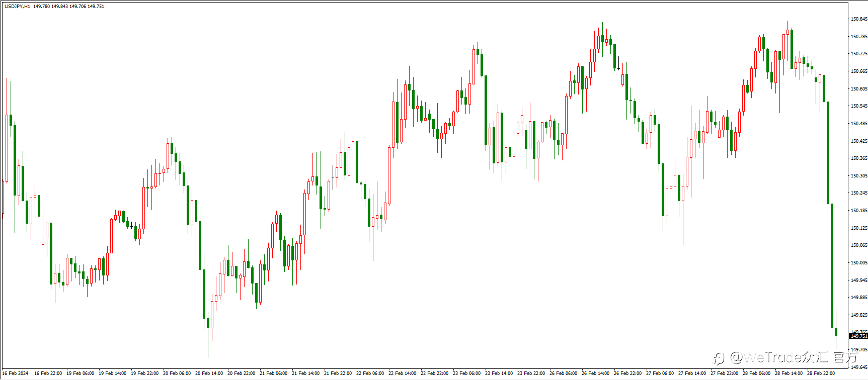The height and width of the screenshot is (380, 868).
Task: Click price axis label 150.185
Action: point(859,211)
